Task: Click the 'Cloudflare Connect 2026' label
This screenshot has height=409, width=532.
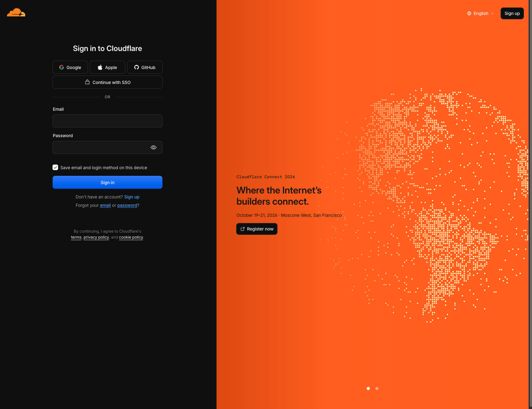Action: coord(266,177)
